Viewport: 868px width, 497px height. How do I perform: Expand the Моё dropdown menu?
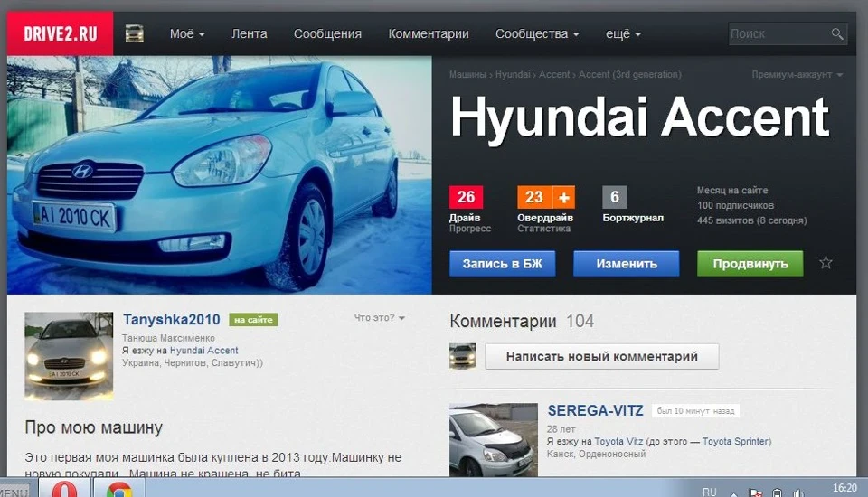[187, 33]
